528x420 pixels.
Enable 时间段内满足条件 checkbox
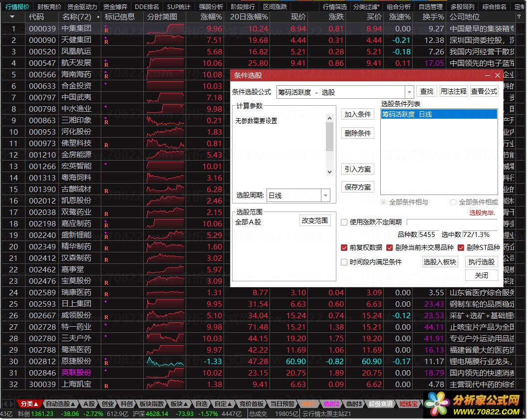pos(344,262)
